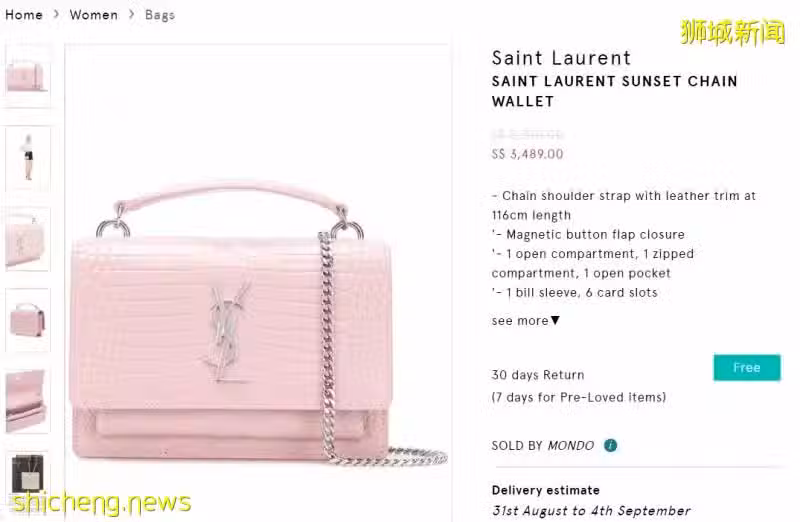Click the S$ 3,489.00 sale price
The image size is (800, 522).
point(527,154)
